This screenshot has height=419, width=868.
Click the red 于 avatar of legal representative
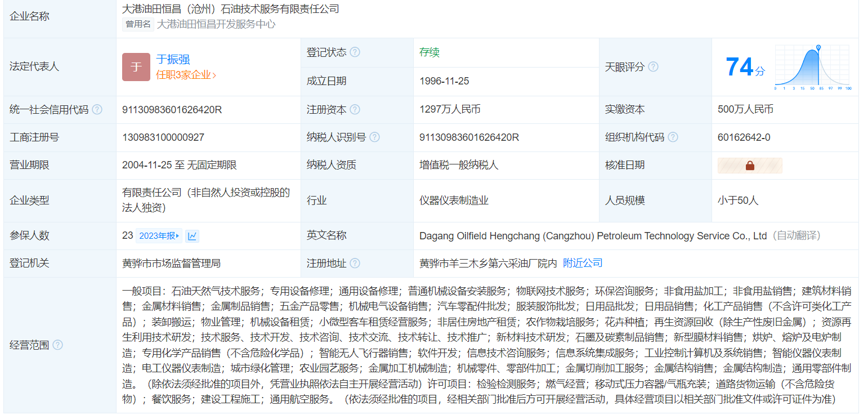coord(136,67)
